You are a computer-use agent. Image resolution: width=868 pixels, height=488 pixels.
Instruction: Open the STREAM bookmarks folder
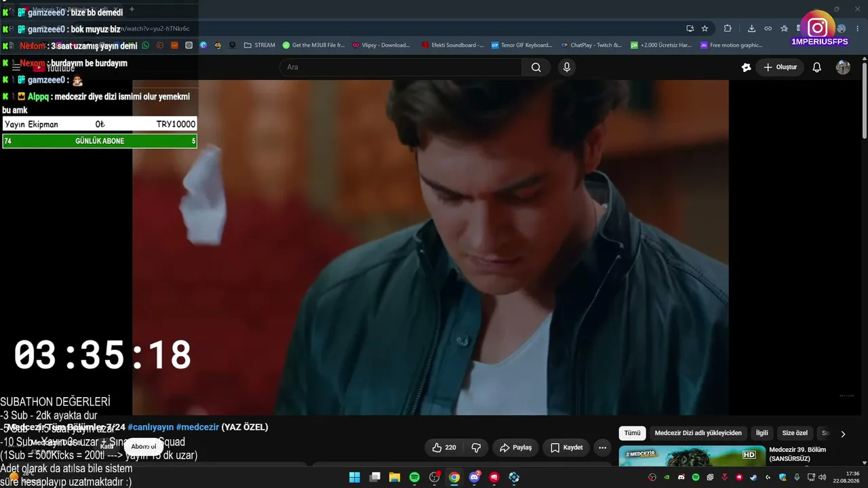coord(260,45)
